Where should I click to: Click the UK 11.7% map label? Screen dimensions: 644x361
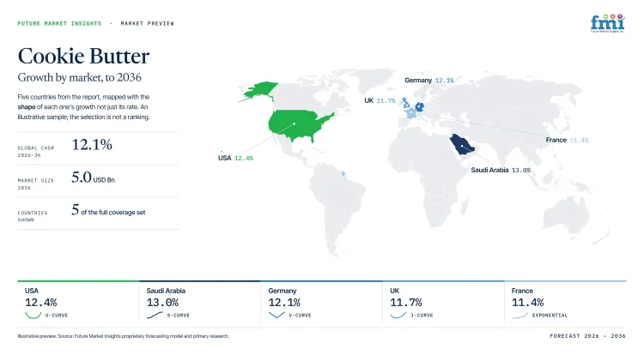[380, 100]
